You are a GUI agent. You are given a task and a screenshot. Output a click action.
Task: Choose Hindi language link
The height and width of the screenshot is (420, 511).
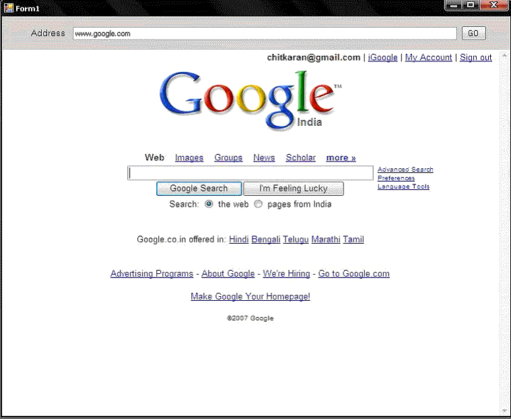(238, 239)
